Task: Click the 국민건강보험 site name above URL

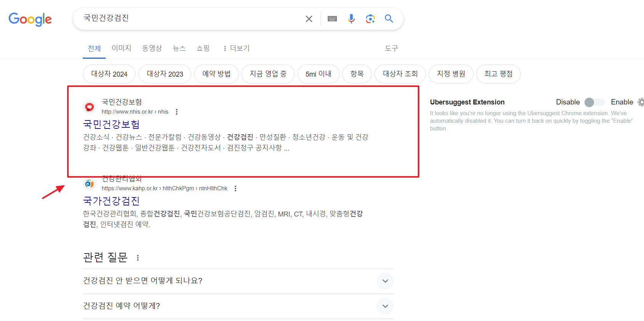Action: 122,102
